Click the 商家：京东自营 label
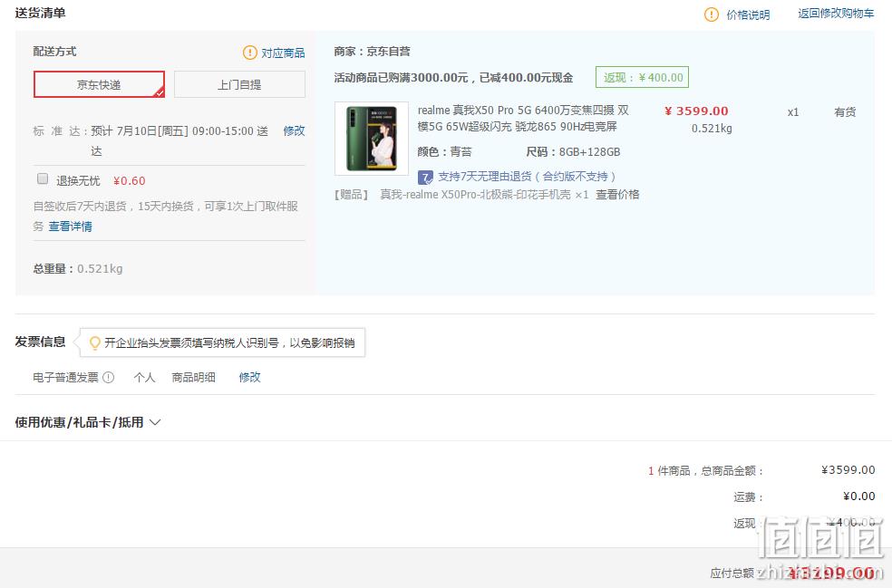Image resolution: width=892 pixels, height=588 pixels. (x=372, y=51)
